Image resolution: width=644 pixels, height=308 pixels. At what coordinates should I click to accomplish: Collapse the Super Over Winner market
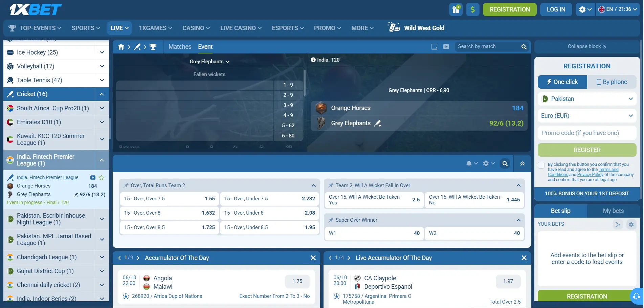click(518, 220)
